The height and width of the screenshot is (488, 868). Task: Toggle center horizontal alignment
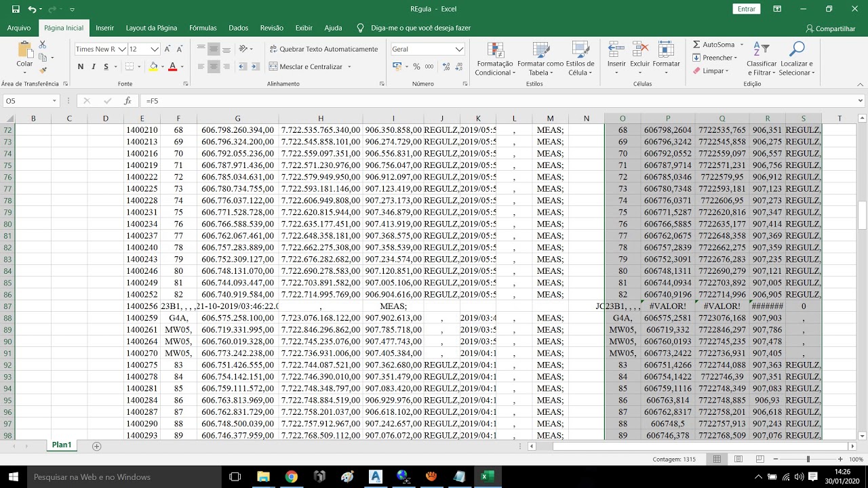(214, 66)
